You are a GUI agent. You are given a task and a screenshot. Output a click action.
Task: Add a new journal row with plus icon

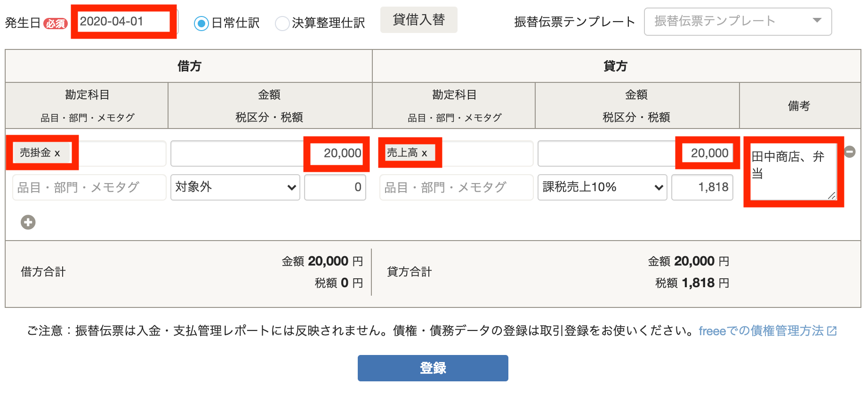[28, 222]
